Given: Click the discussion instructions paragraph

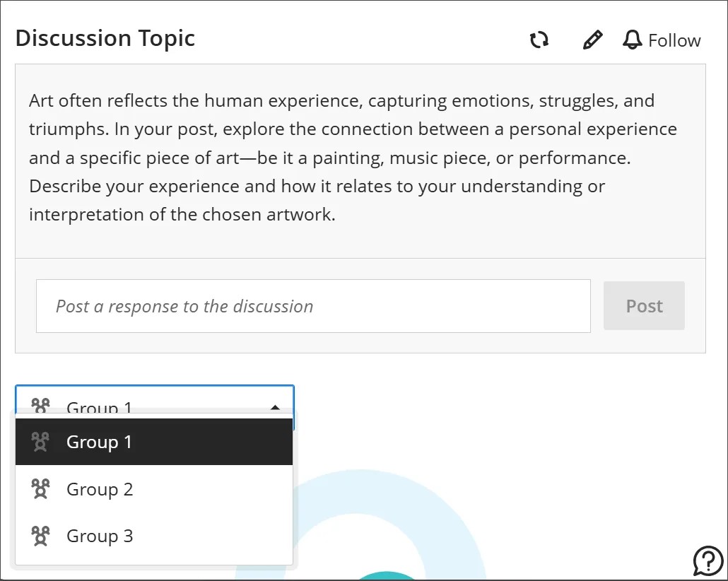Looking at the screenshot, I should pos(352,157).
